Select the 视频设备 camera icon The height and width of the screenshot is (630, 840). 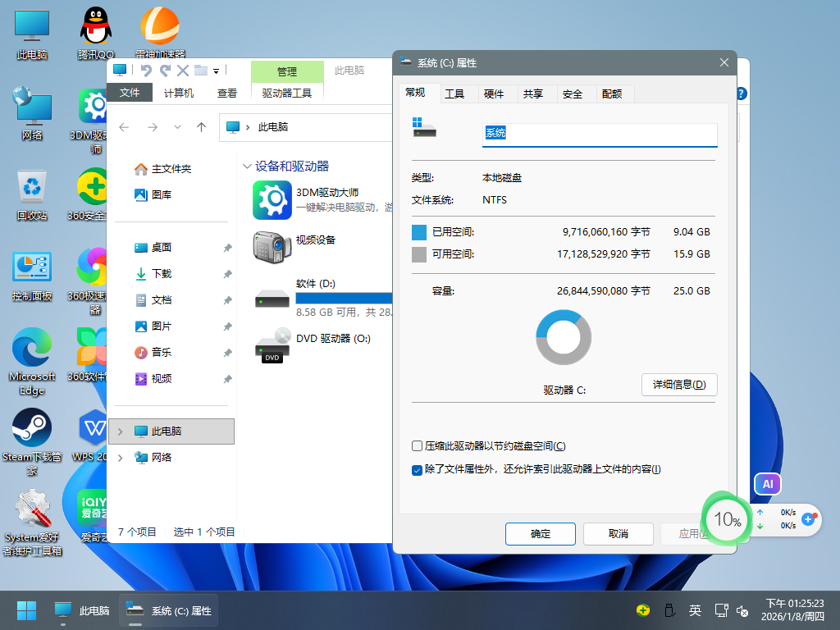coord(272,246)
